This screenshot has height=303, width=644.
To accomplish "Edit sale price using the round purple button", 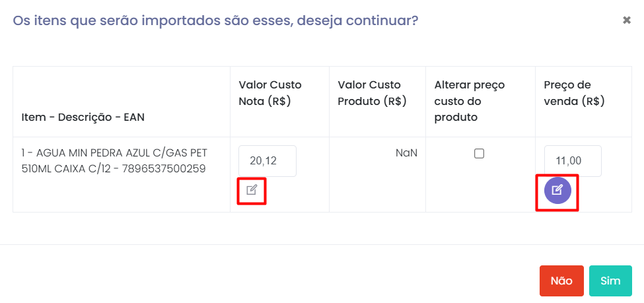I will coord(557,191).
